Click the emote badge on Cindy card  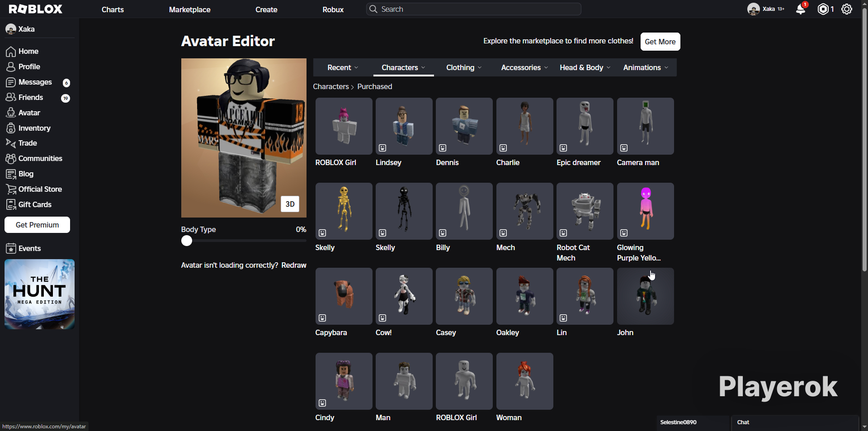click(322, 403)
